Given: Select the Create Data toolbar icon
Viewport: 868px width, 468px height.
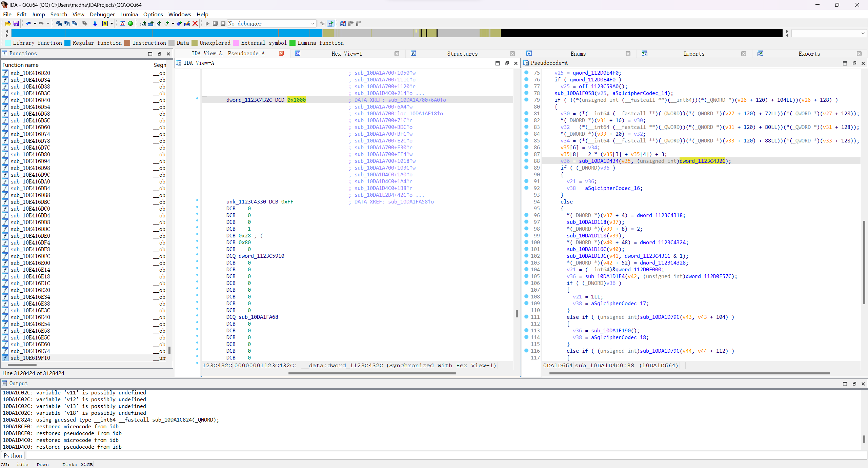Looking at the screenshot, I should (x=151, y=23).
